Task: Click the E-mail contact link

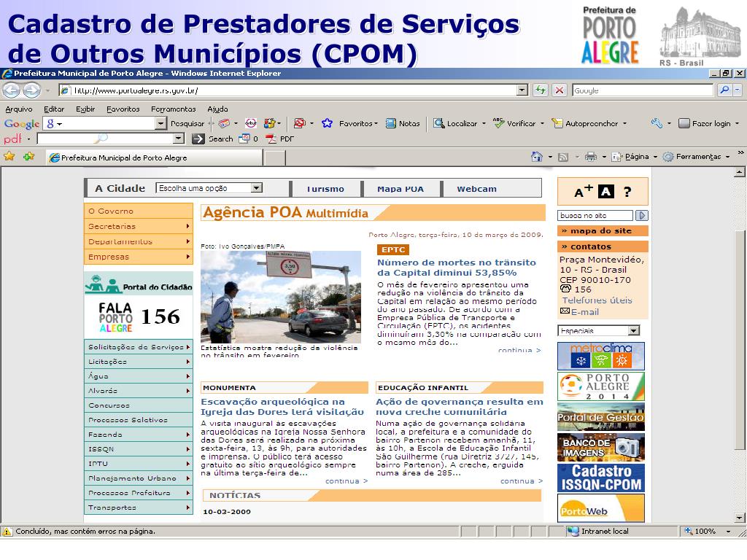Action: coord(584,312)
